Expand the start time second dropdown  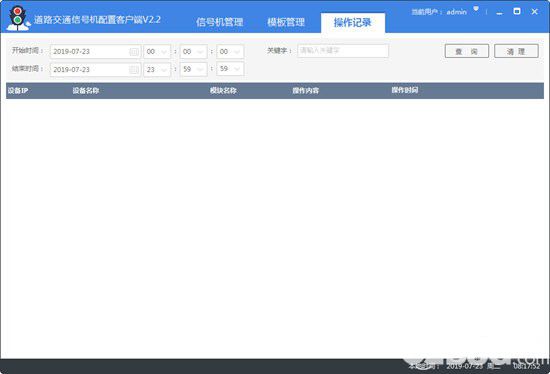[x=230, y=52]
